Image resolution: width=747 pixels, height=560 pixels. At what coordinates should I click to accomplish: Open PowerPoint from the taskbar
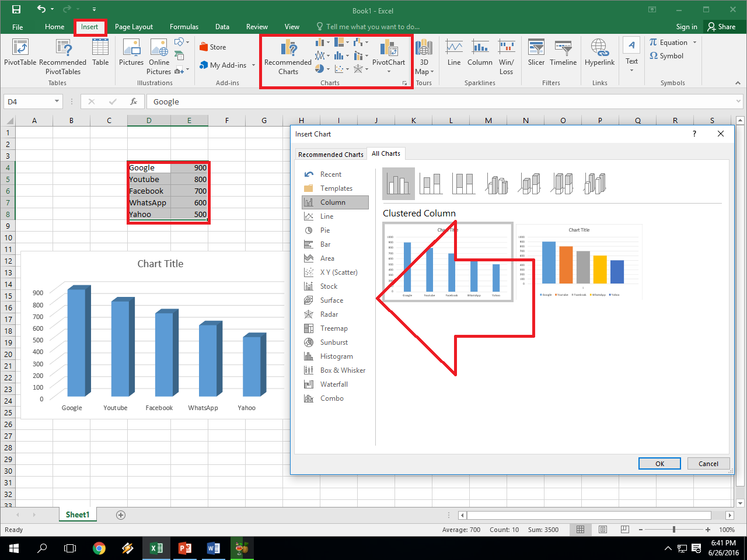[185, 548]
